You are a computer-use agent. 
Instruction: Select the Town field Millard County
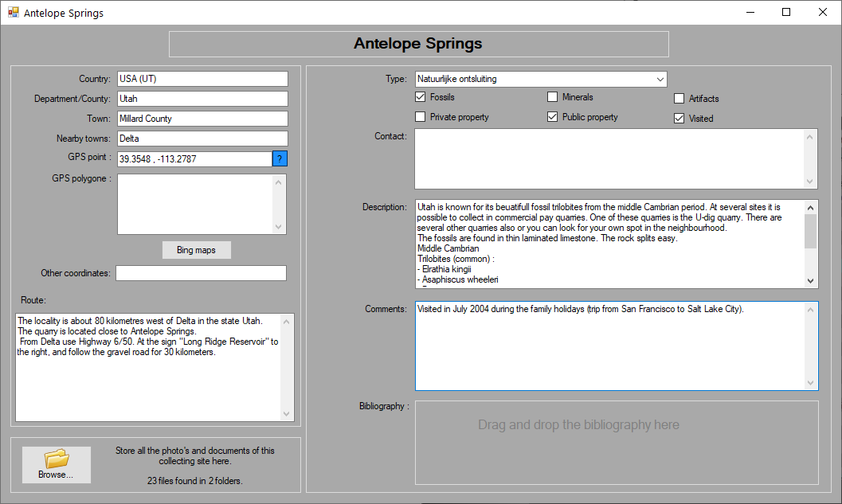(x=202, y=119)
